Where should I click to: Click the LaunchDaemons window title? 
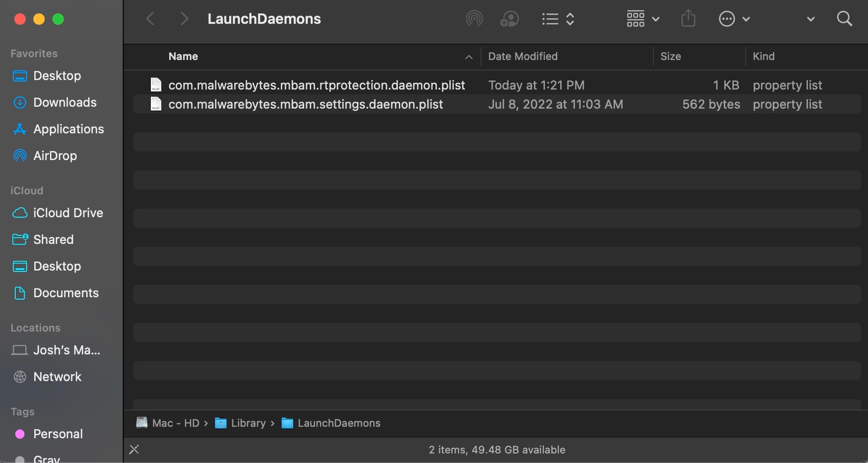(x=264, y=19)
